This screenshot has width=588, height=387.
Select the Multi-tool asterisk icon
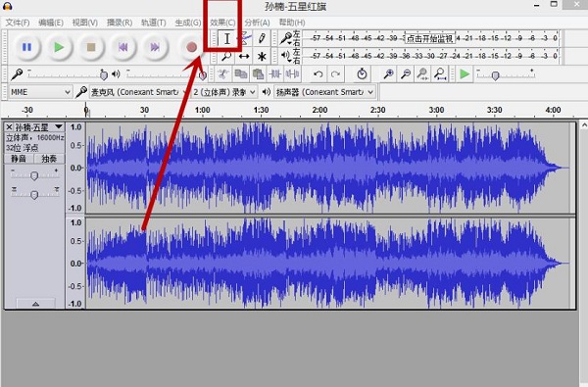(x=262, y=56)
